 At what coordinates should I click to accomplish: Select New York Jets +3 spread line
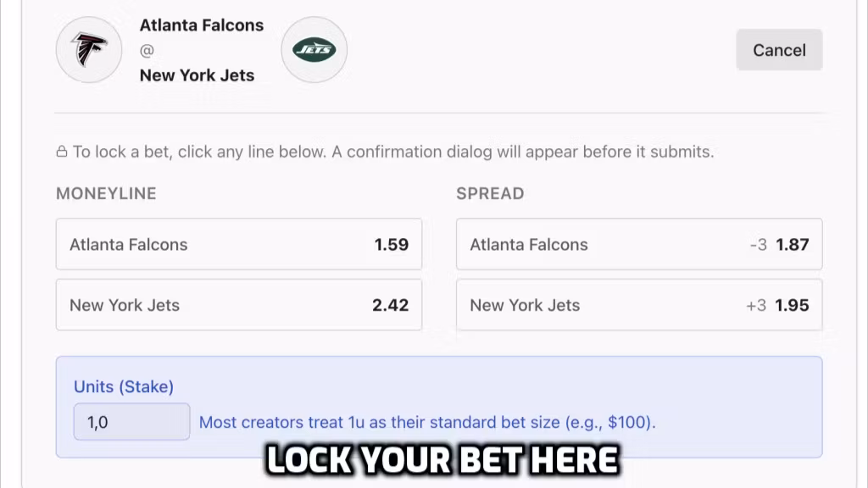click(x=638, y=305)
